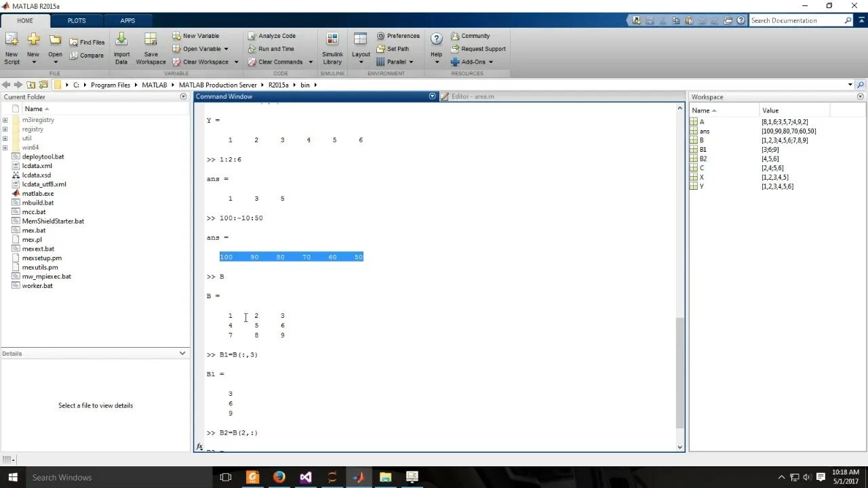
Task: Click Compare in toolstrip
Action: click(x=87, y=56)
